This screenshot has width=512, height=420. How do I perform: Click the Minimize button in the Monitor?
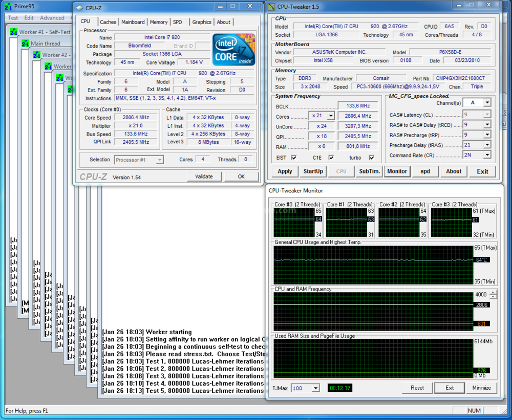pos(482,388)
